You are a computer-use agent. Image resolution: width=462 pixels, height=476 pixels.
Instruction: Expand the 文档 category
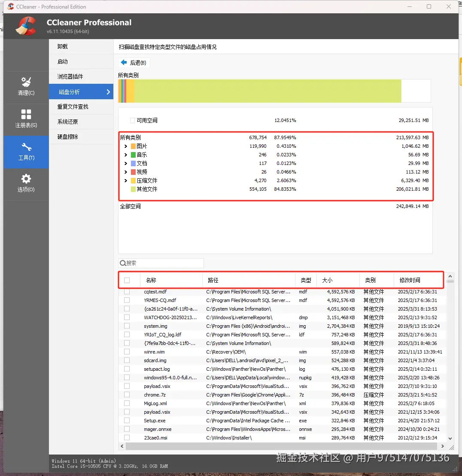pyautogui.click(x=125, y=163)
